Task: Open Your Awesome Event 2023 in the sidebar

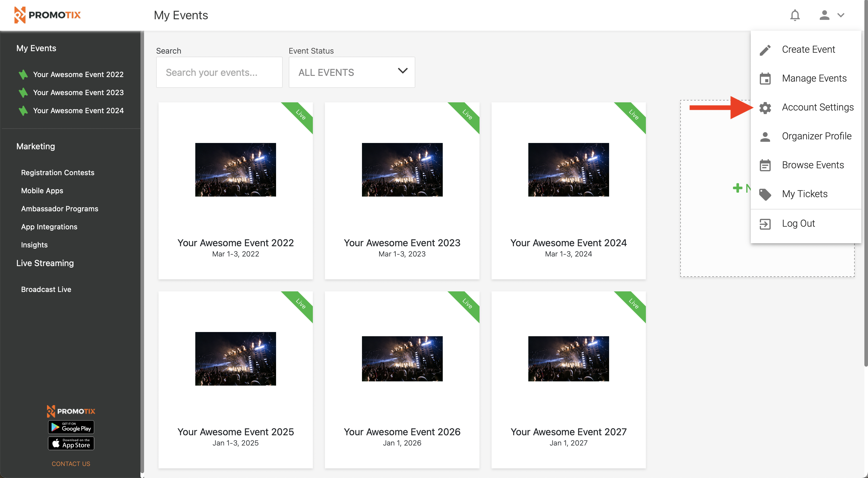Action: (78, 93)
